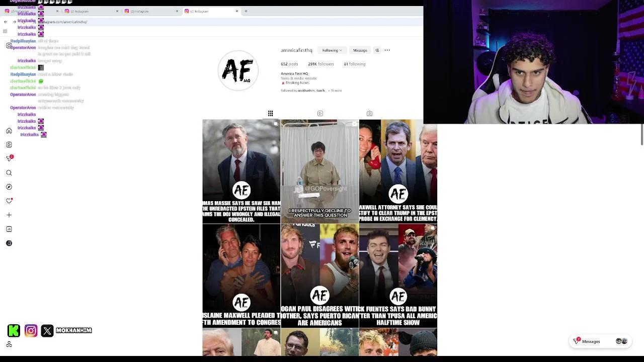The height and width of the screenshot is (362, 644).
Task: Click the instagram.com/americafirsthq address bar
Action: click(221, 22)
